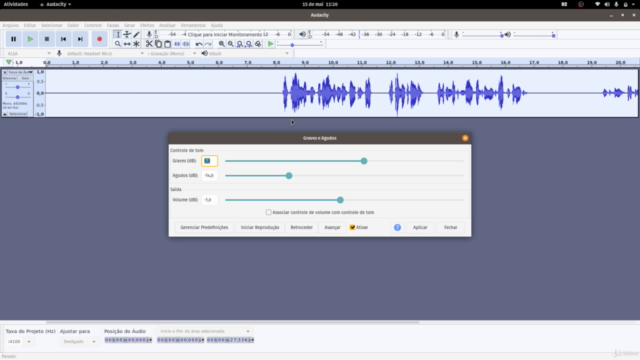The image size is (640, 360).
Task: Click the Graves (dB) value field
Action: [209, 161]
